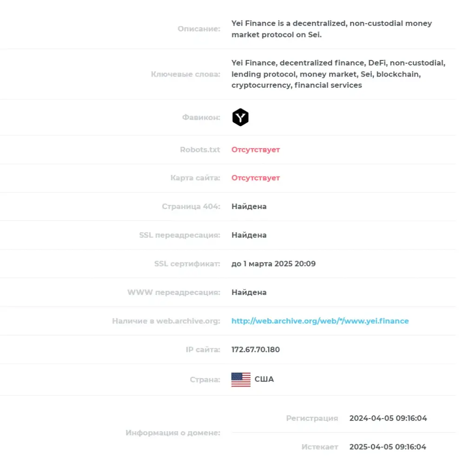Click the SSL certificate expiry date text

tap(273, 264)
